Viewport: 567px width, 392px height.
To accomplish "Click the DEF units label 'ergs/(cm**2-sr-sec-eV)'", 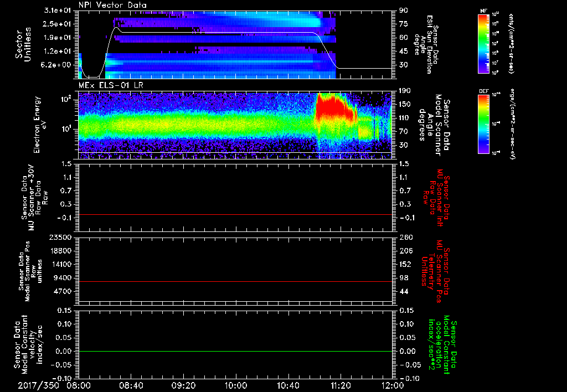I will [x=512, y=124].
